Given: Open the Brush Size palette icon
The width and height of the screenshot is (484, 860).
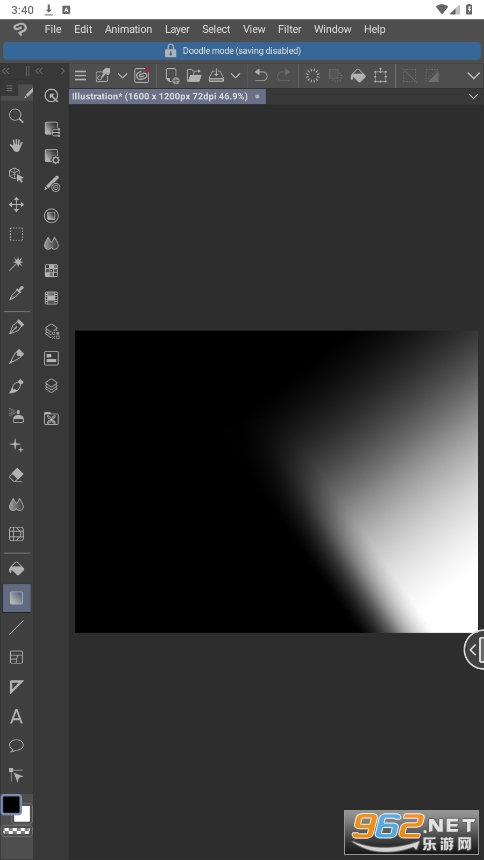Looking at the screenshot, I should pos(52,184).
